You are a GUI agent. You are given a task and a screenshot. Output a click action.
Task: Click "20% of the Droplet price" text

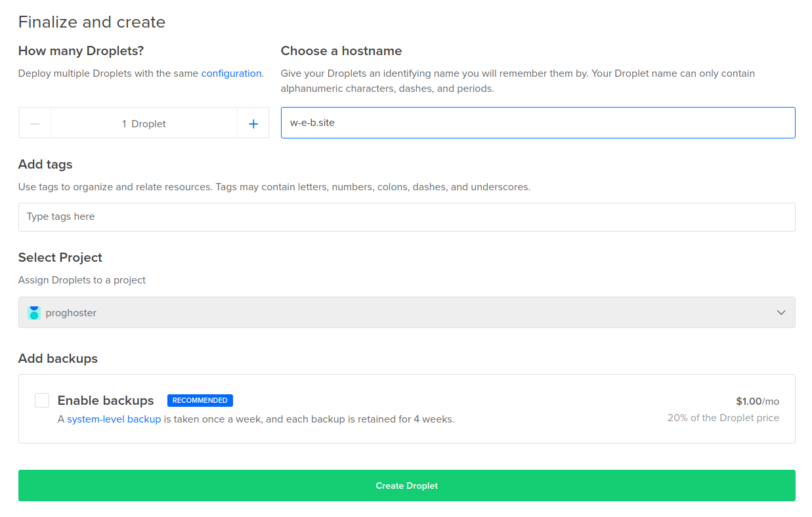(723, 418)
